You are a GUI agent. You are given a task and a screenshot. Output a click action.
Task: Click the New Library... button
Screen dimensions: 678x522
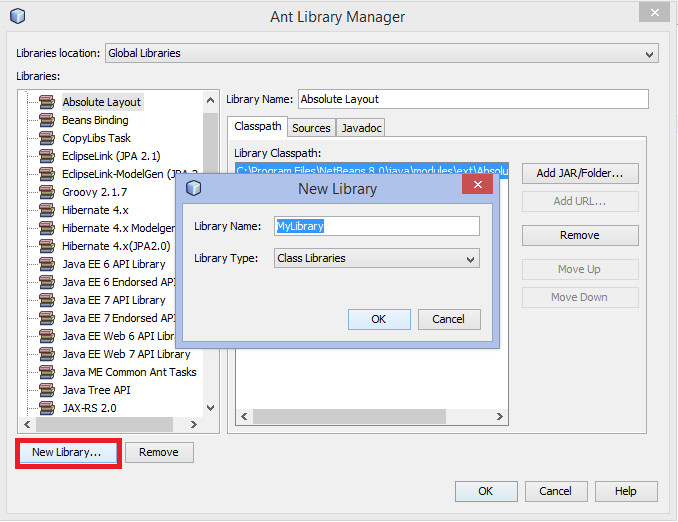click(67, 452)
